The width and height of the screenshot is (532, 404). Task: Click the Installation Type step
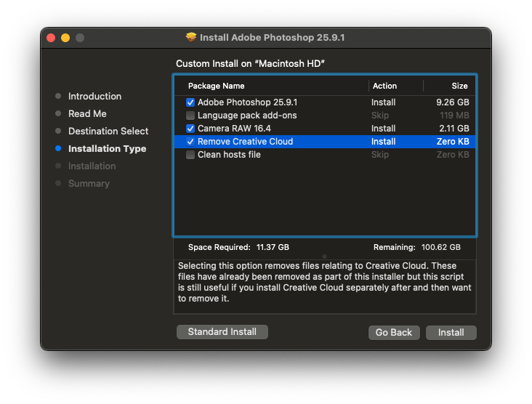(107, 148)
